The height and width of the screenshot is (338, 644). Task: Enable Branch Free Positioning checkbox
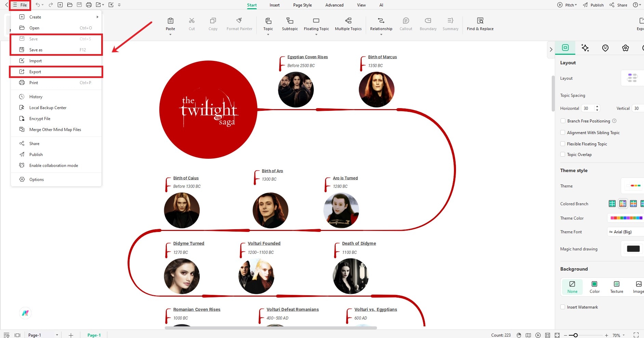(x=563, y=121)
